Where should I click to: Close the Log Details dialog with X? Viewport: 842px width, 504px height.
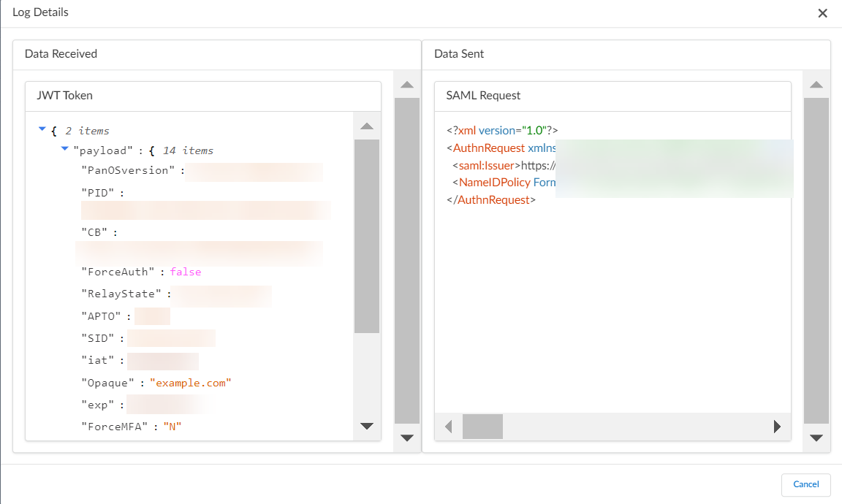click(x=822, y=13)
